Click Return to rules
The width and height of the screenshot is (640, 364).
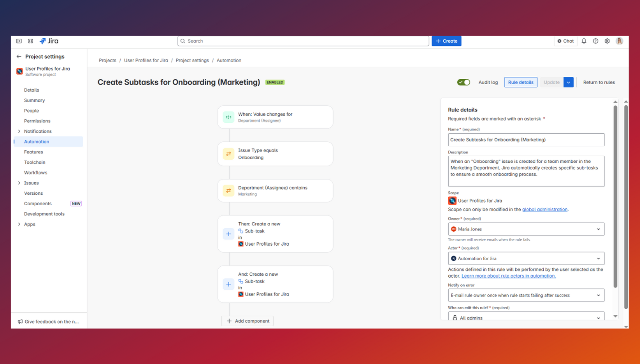tap(599, 82)
